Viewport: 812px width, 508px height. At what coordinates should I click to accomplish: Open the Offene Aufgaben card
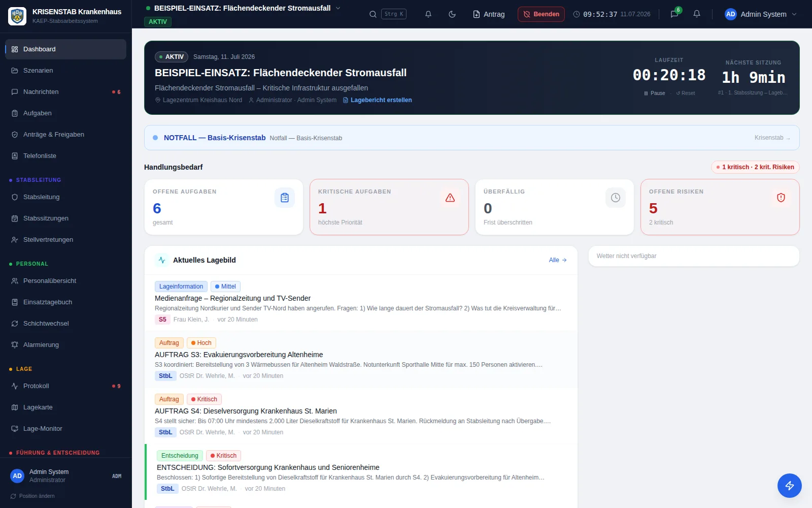(x=224, y=207)
